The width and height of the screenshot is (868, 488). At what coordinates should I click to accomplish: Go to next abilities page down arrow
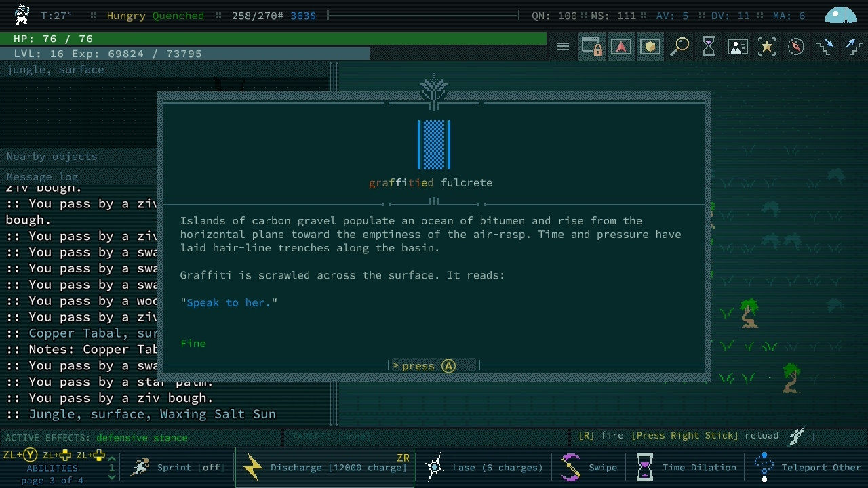click(112, 477)
